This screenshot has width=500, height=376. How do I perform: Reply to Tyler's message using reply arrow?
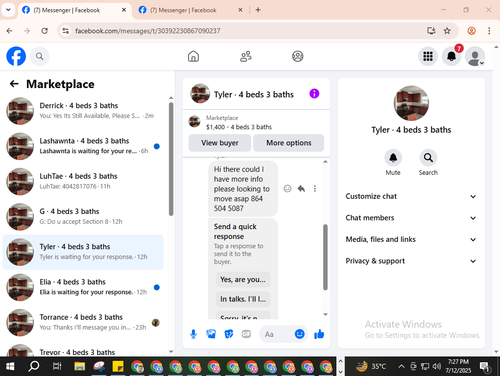click(x=301, y=189)
